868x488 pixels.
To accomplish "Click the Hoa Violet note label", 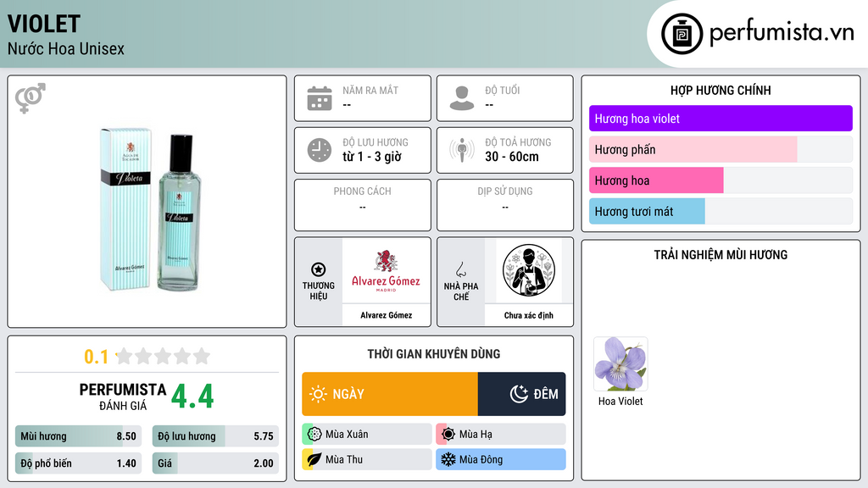I will [x=620, y=401].
